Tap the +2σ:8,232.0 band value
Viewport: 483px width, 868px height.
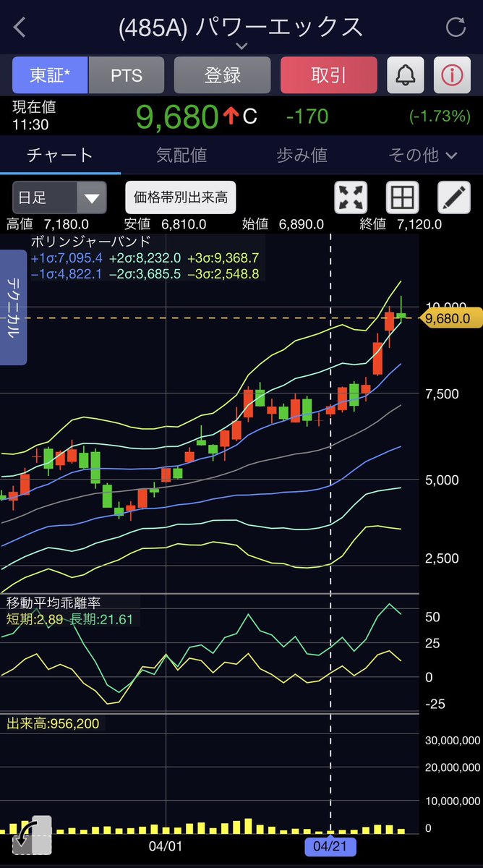(145, 258)
